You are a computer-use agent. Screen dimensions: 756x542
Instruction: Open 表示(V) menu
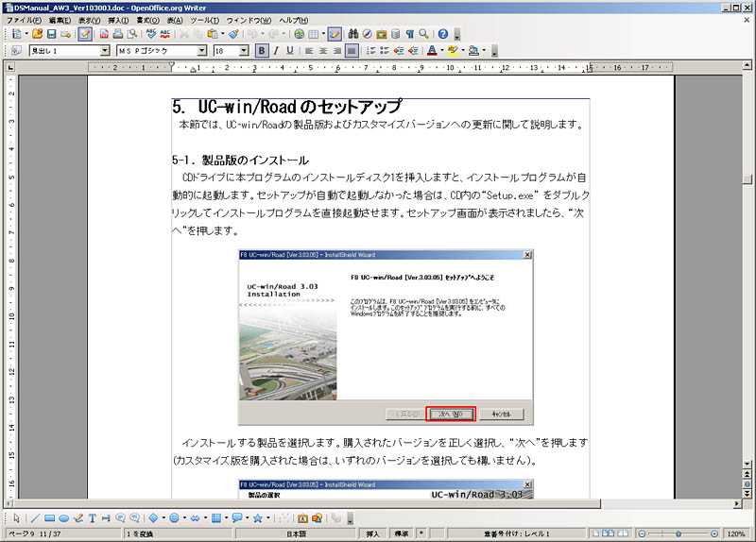pyautogui.click(x=89, y=20)
